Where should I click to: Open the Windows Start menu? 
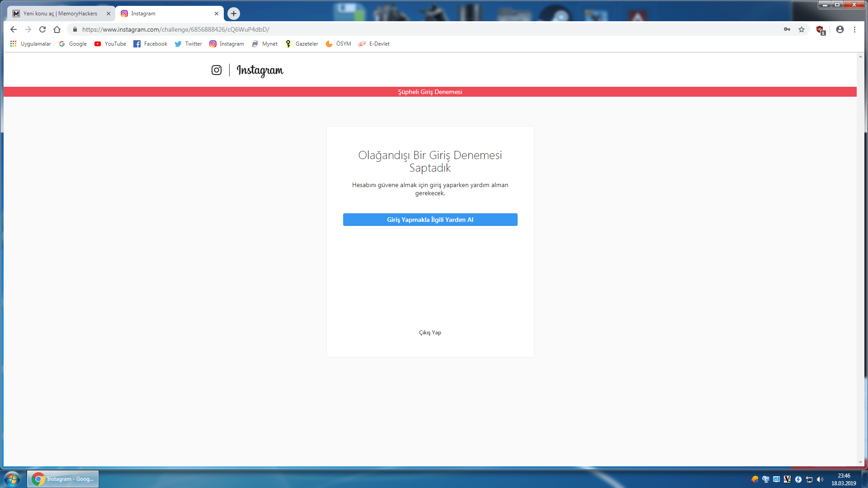(12, 479)
